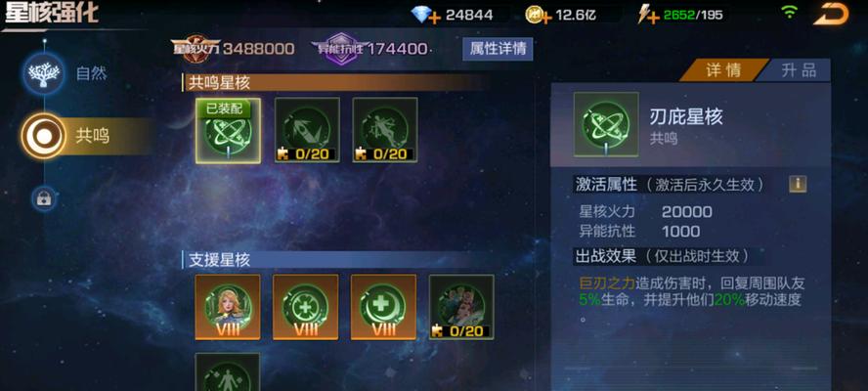Click the orange return arrow icon
This screenshot has height=391, width=868.
pyautogui.click(x=830, y=14)
